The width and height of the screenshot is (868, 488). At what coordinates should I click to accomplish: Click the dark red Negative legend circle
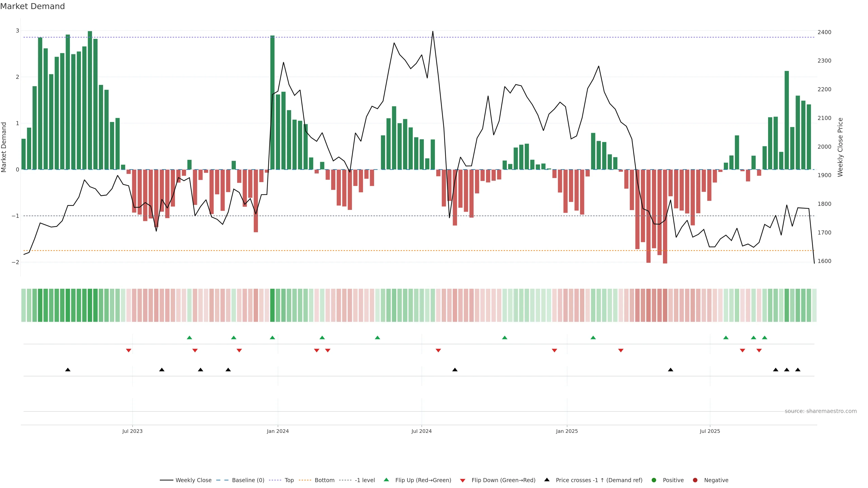695,480
